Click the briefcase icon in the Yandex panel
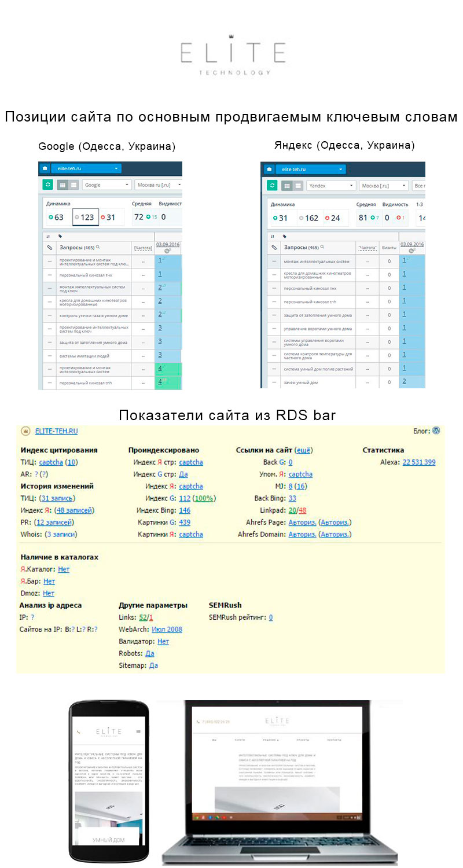Viewport: 463px width, 868px height. 269,170
